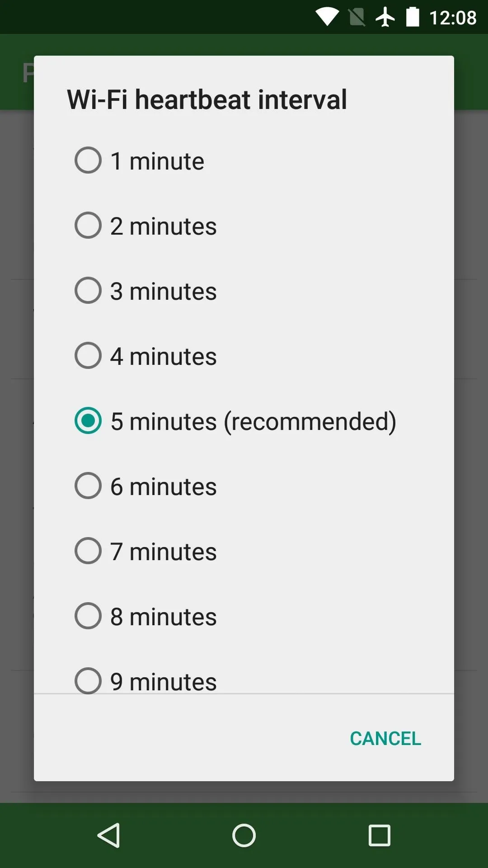
Task: Tap the Android home circle icon
Action: [244, 835]
